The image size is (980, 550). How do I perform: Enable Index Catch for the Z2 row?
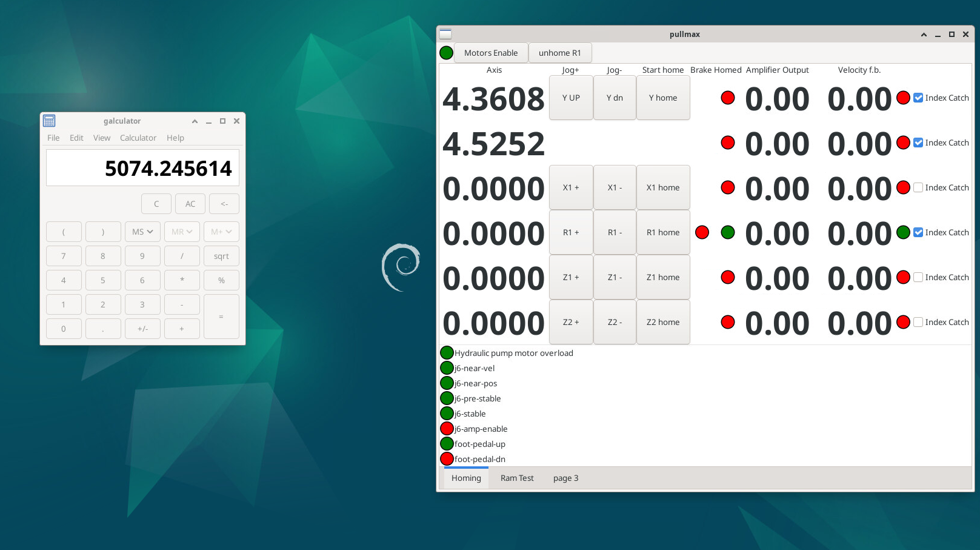tap(918, 322)
